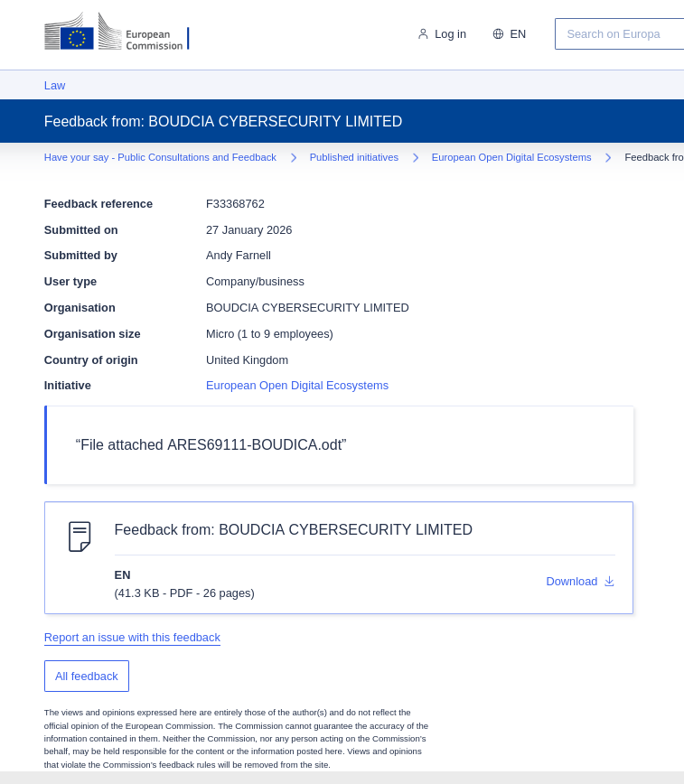Click the document icon in feedback card
Viewport: 684px width, 784px height.
(x=80, y=537)
